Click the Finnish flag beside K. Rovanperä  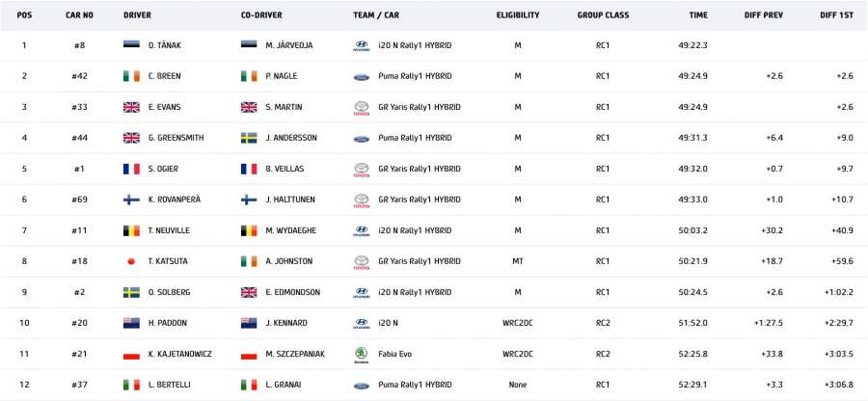click(x=132, y=200)
